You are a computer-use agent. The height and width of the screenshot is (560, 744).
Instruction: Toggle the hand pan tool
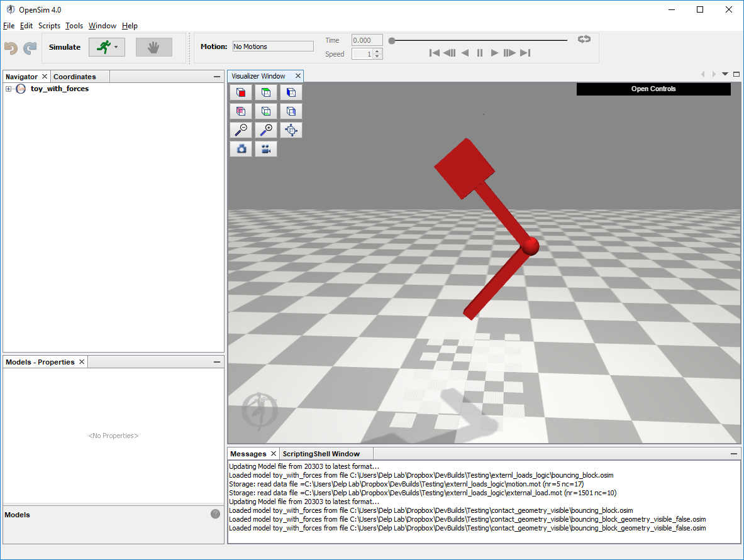point(154,47)
